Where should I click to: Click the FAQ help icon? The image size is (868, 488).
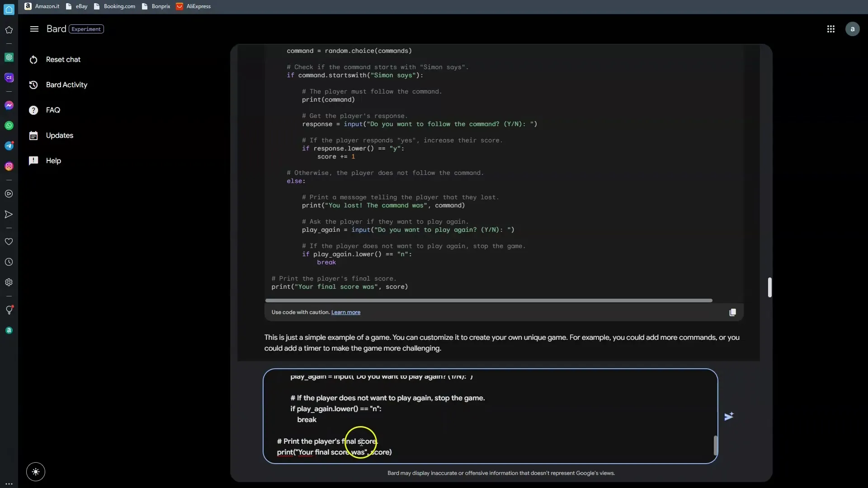[x=33, y=110]
